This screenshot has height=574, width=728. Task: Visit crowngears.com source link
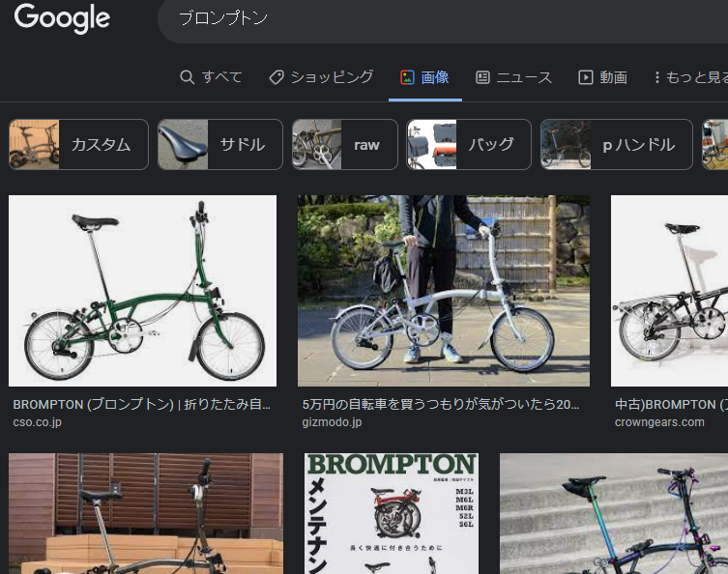659,422
